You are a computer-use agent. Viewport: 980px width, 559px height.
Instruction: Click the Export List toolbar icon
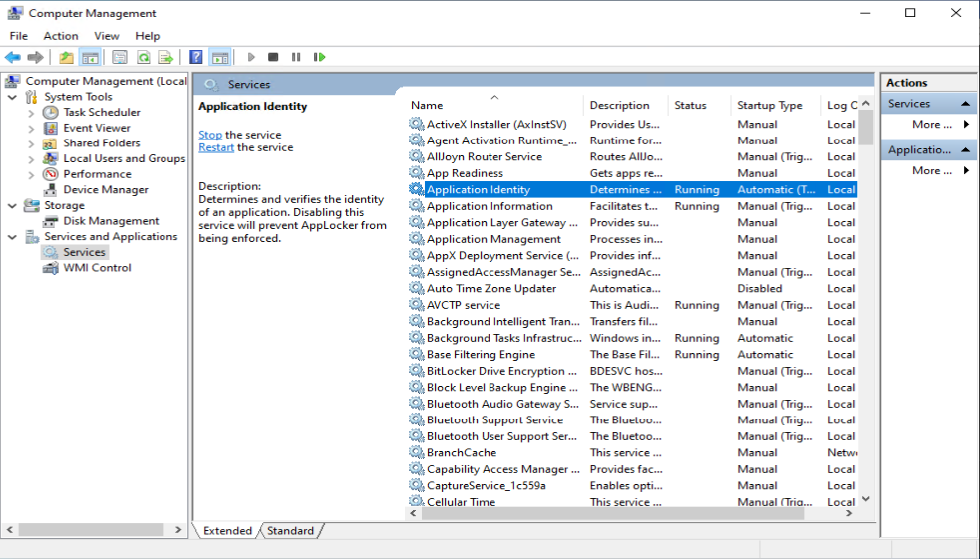[x=165, y=58]
